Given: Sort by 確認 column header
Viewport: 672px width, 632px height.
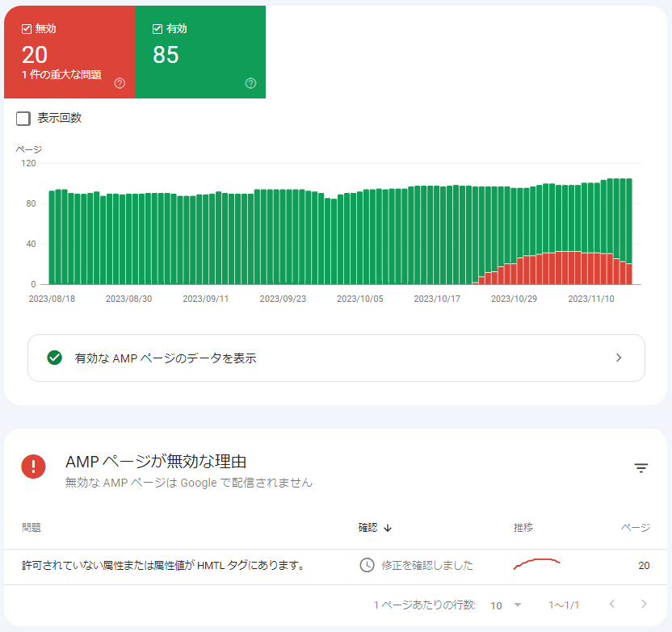Looking at the screenshot, I should [367, 528].
